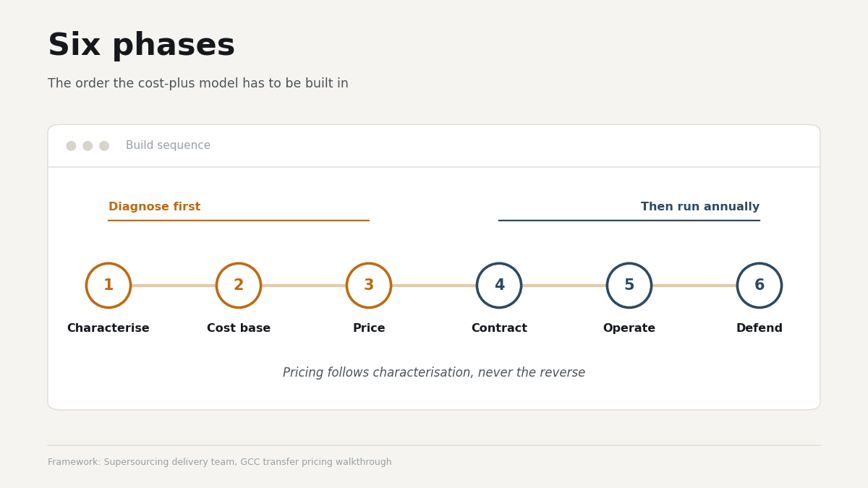Click the middle grey window dot
Screen dimensions: 868x488
[x=88, y=146]
